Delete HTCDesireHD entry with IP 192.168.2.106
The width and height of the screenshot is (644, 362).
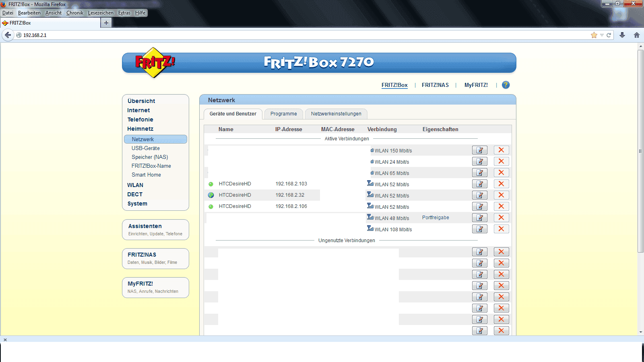(x=502, y=206)
